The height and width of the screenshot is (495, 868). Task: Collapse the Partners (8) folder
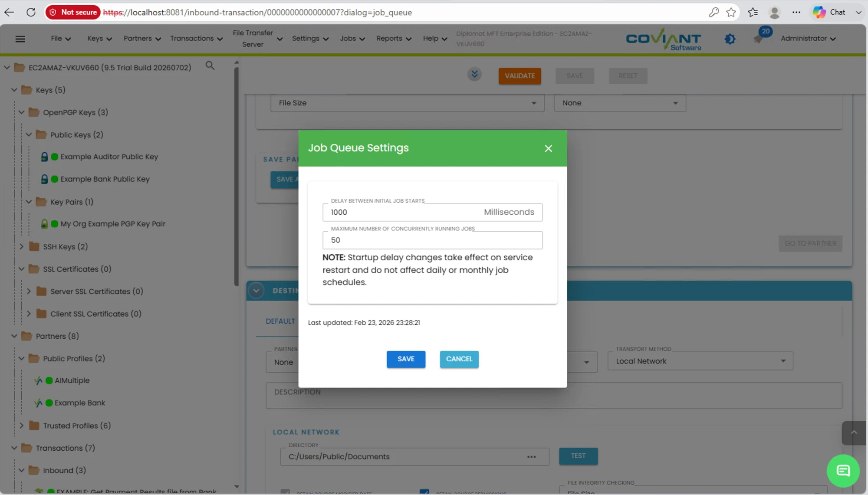[14, 336]
